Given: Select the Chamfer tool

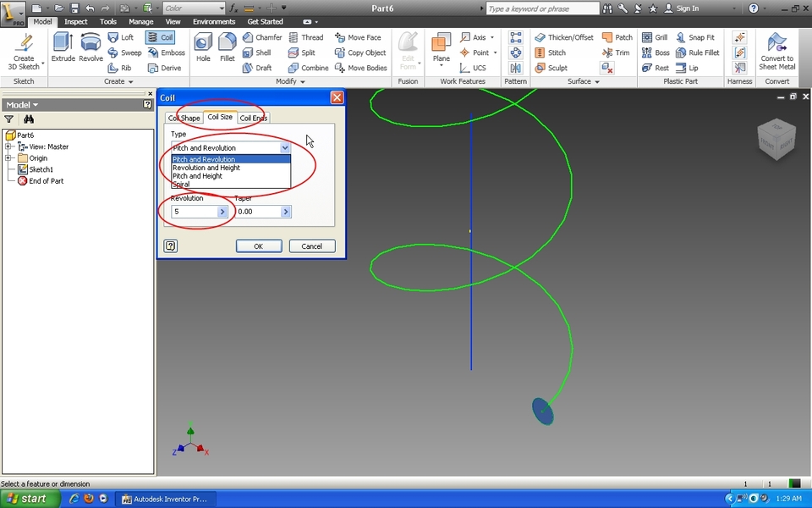Looking at the screenshot, I should (x=262, y=36).
